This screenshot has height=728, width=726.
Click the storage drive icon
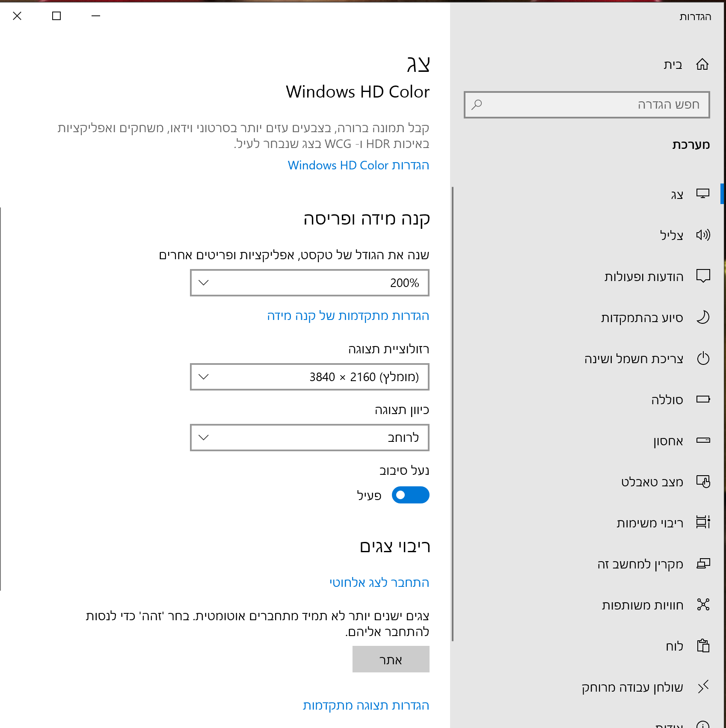pyautogui.click(x=703, y=440)
